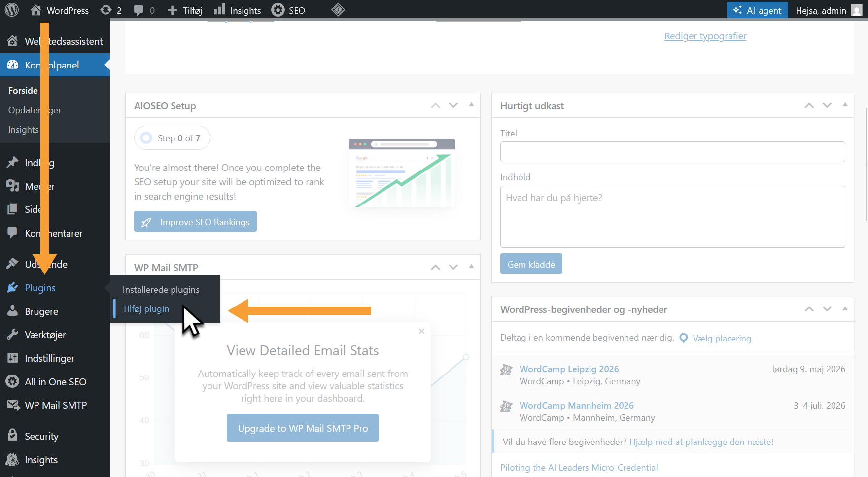Toggle the AIOSEO Setup panel triangle

[x=471, y=105]
